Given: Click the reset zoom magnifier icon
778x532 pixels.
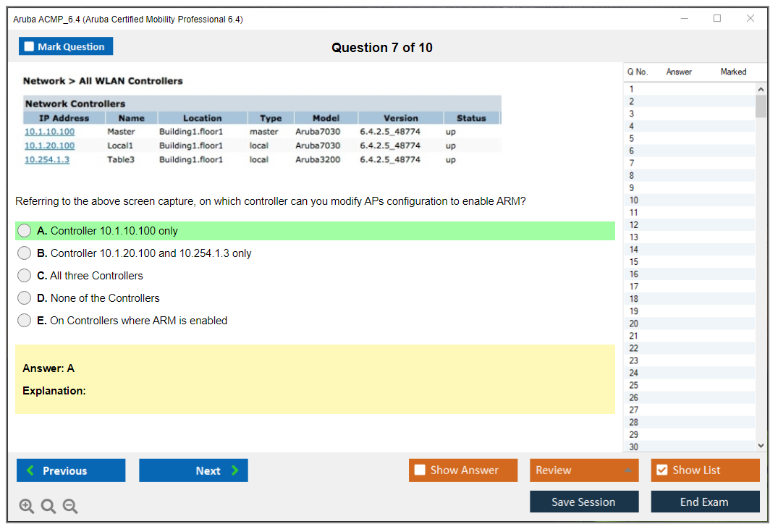Looking at the screenshot, I should click(48, 507).
